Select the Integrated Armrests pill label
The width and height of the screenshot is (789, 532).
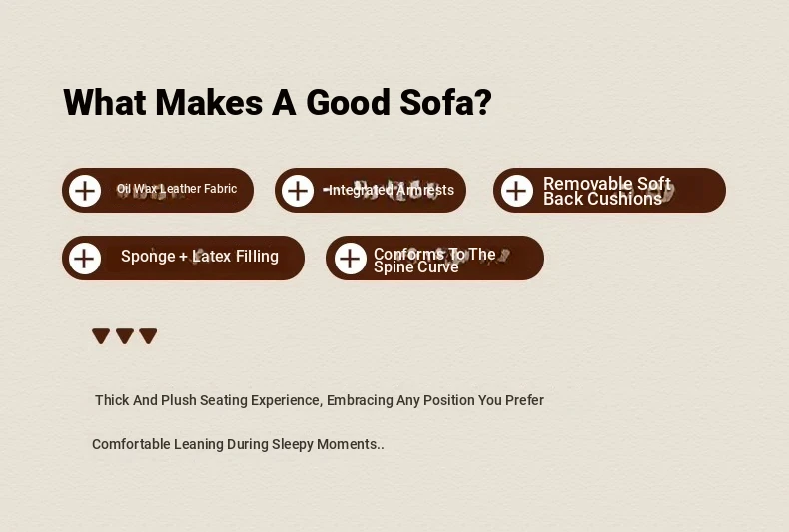pos(391,190)
